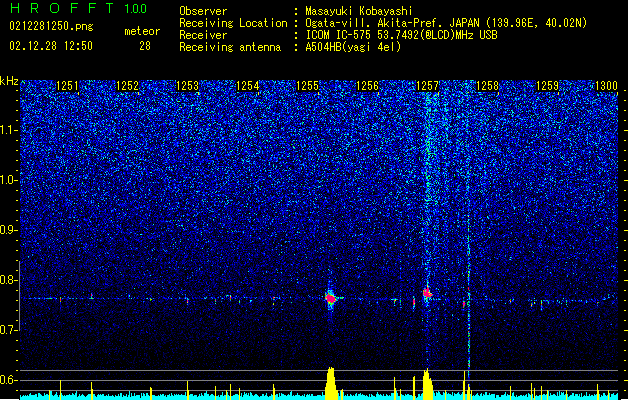Select the filename 0212281250.png
Screen dimensions: 629x400
click(x=51, y=26)
